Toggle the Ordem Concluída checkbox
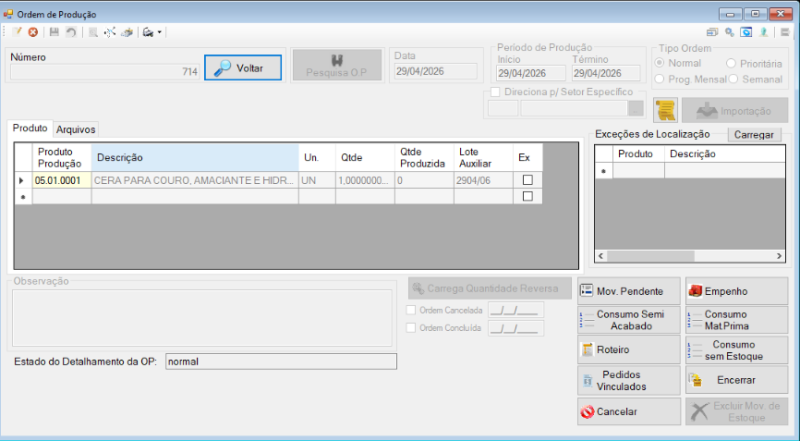 point(411,328)
